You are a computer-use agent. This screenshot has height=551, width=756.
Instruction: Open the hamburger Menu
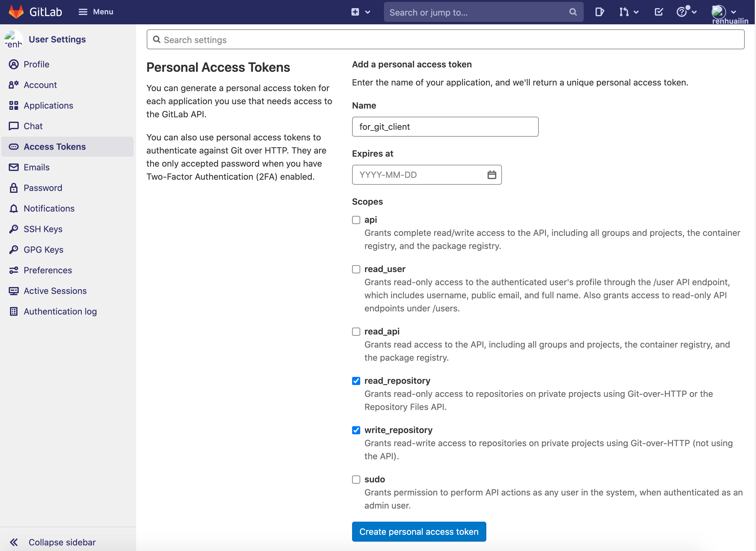[x=96, y=12]
